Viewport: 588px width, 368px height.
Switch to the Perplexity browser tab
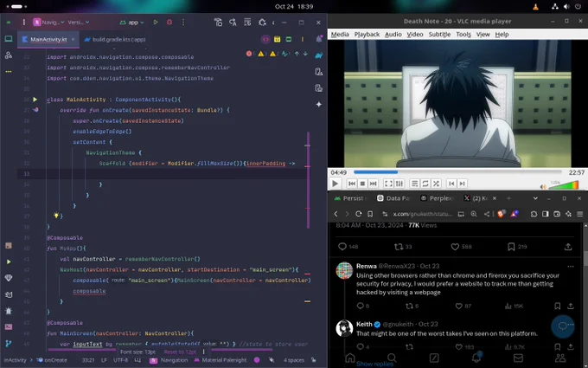437,198
